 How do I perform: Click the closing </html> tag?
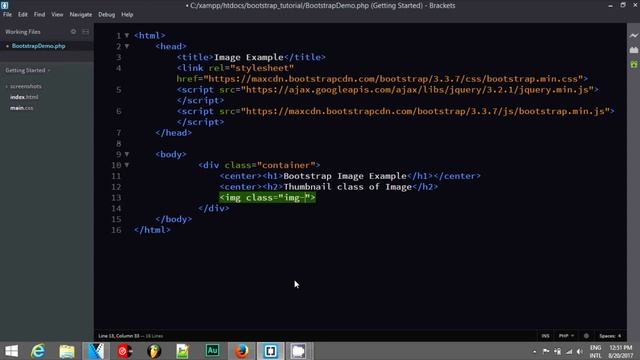pyautogui.click(x=153, y=230)
